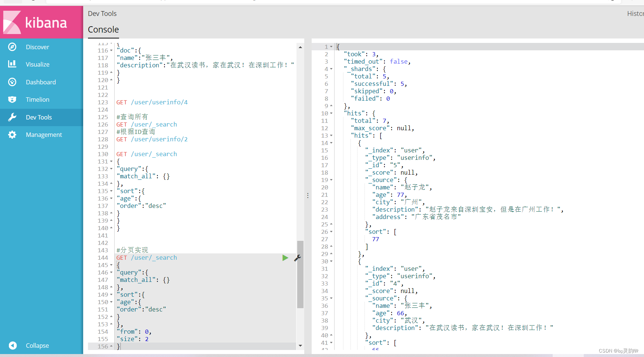Click the editor vertical scrollbar thumb
The height and width of the screenshot is (357, 644).
300,275
